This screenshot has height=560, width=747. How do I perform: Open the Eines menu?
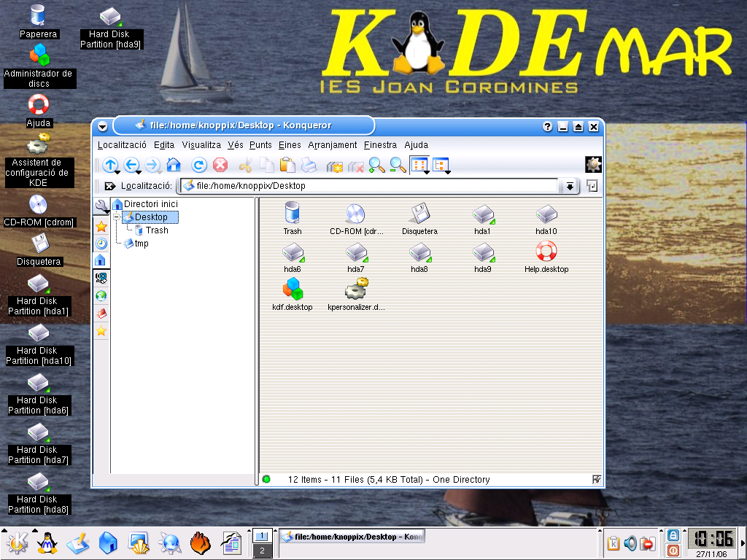(x=290, y=145)
